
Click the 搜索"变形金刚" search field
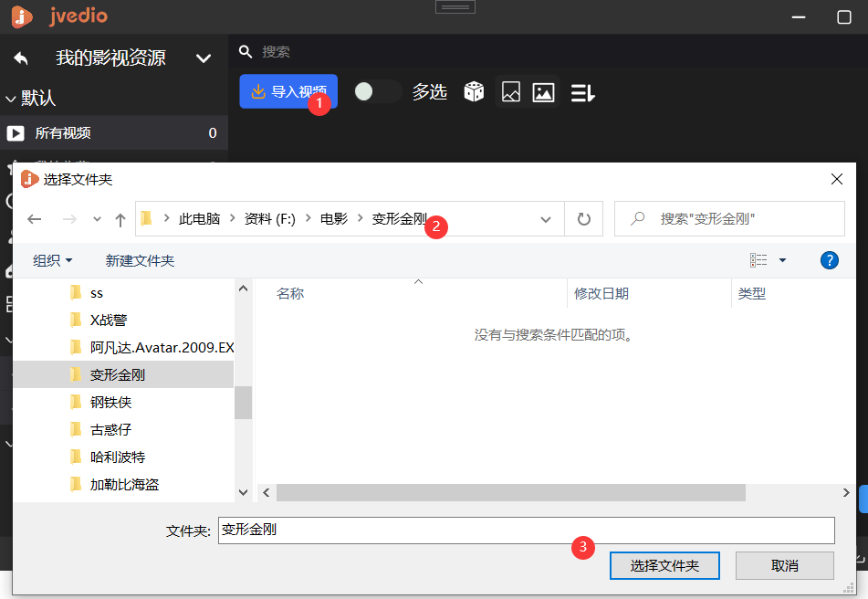tap(729, 219)
